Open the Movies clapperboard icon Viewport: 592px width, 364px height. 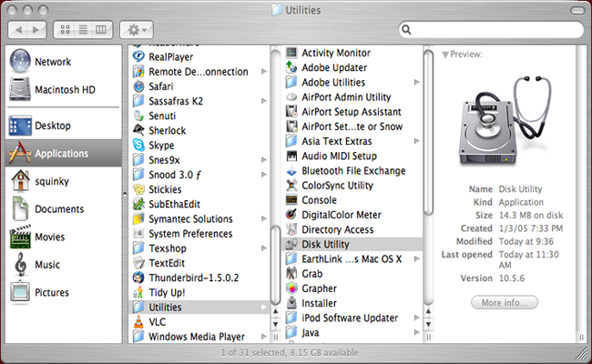pyautogui.click(x=20, y=237)
